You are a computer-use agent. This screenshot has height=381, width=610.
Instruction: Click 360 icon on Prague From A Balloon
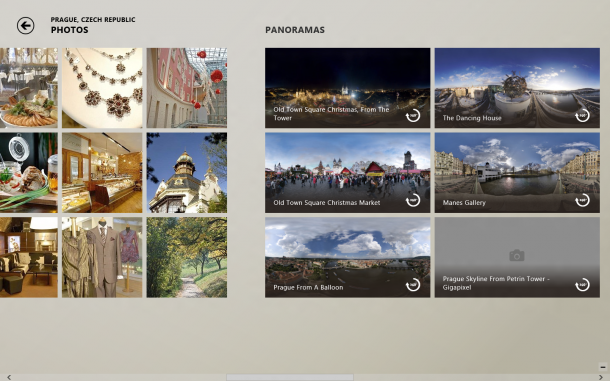(413, 285)
